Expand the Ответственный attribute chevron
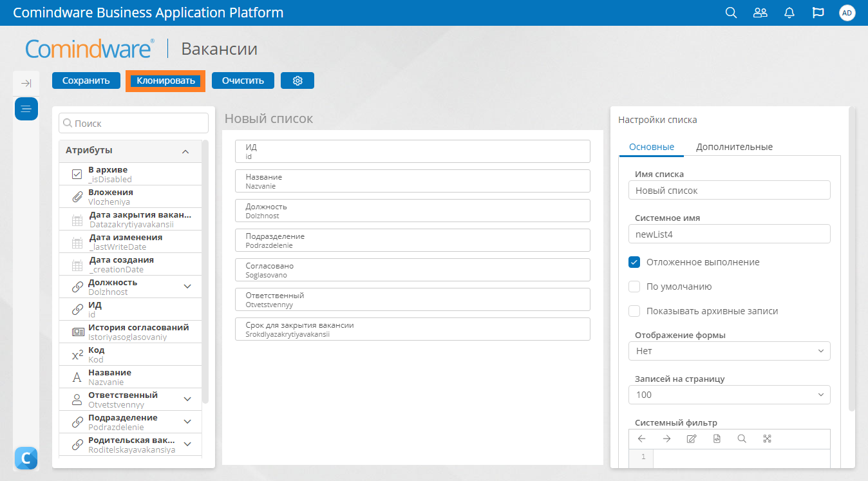The image size is (868, 481). (188, 399)
